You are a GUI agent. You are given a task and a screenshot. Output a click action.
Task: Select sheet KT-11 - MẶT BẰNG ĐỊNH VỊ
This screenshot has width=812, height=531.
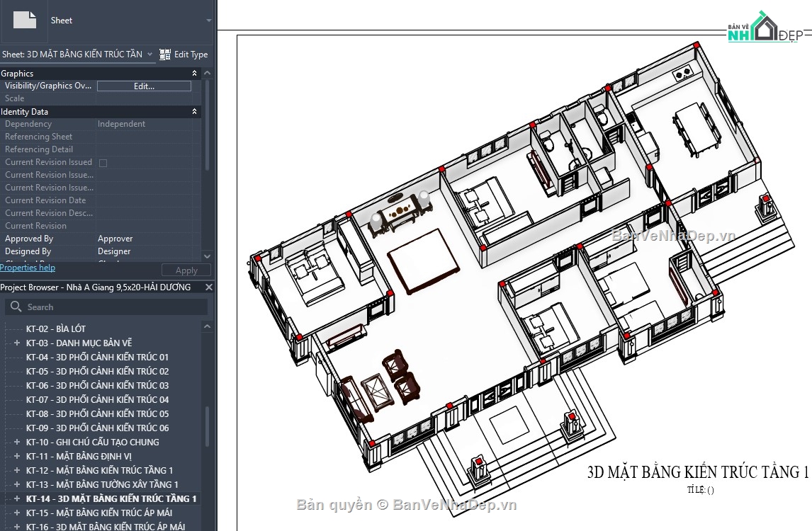pyautogui.click(x=79, y=457)
